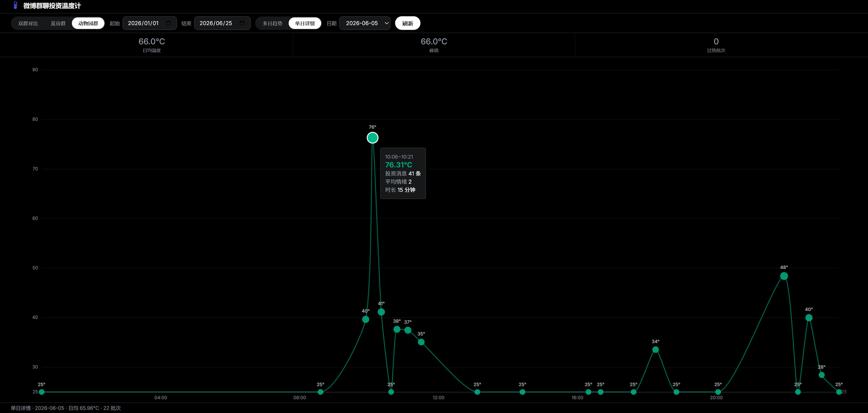
Task: Click the 结束 label
Action: click(x=186, y=23)
